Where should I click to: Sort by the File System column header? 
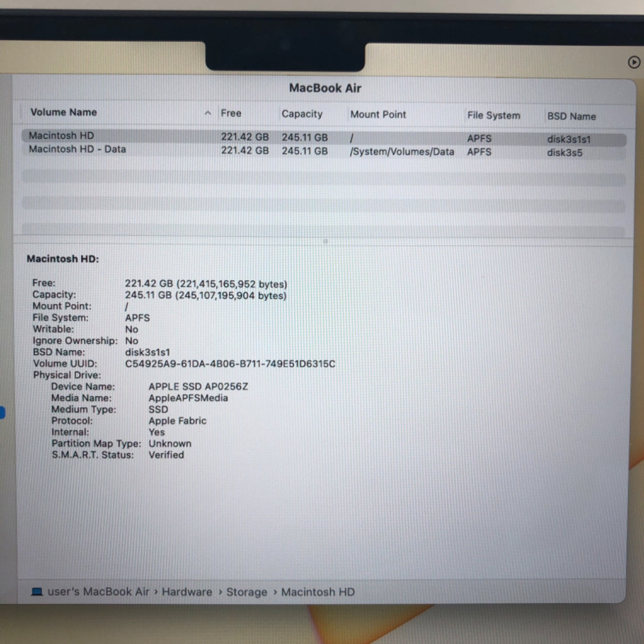493,115
